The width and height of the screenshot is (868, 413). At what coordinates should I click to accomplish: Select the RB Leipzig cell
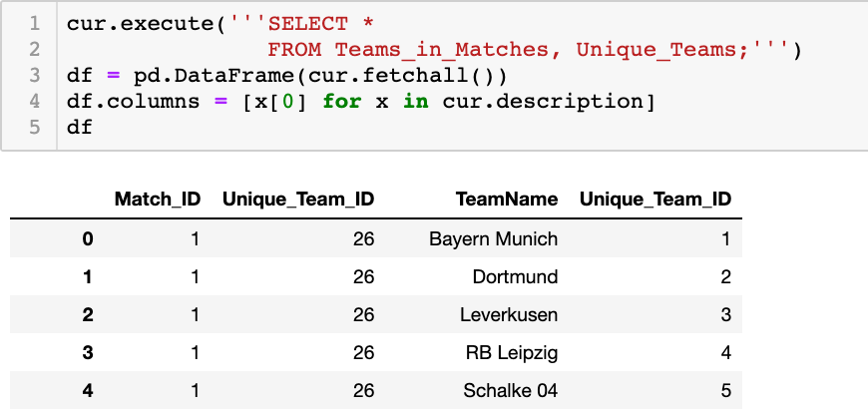pos(512,353)
